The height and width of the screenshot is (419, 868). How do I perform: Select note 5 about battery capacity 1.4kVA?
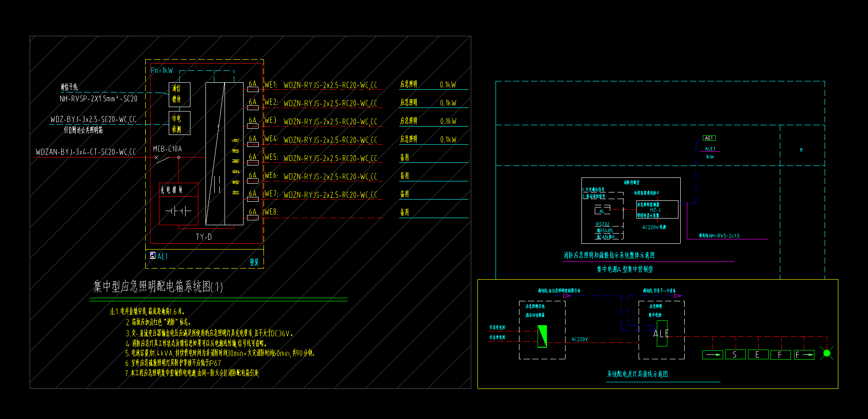(x=221, y=353)
